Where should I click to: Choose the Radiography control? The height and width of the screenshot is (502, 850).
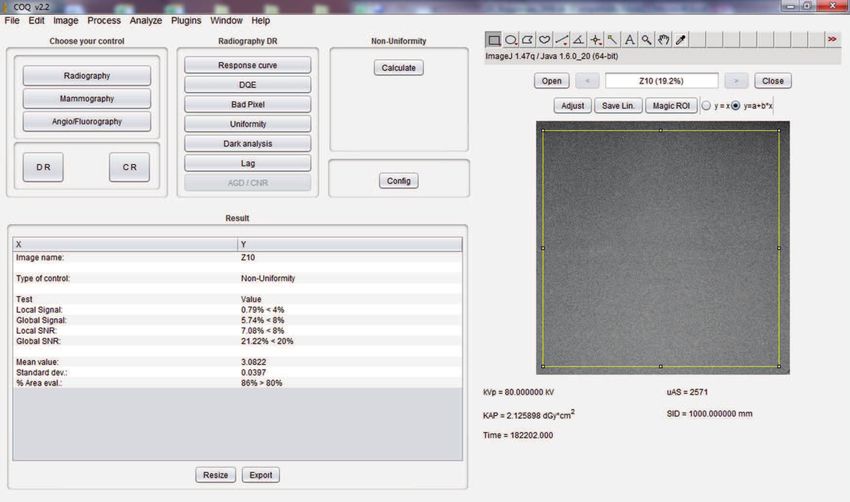coord(87,76)
